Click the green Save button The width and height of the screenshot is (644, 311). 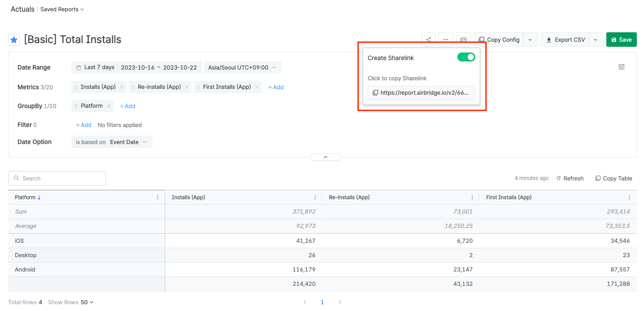tap(621, 39)
